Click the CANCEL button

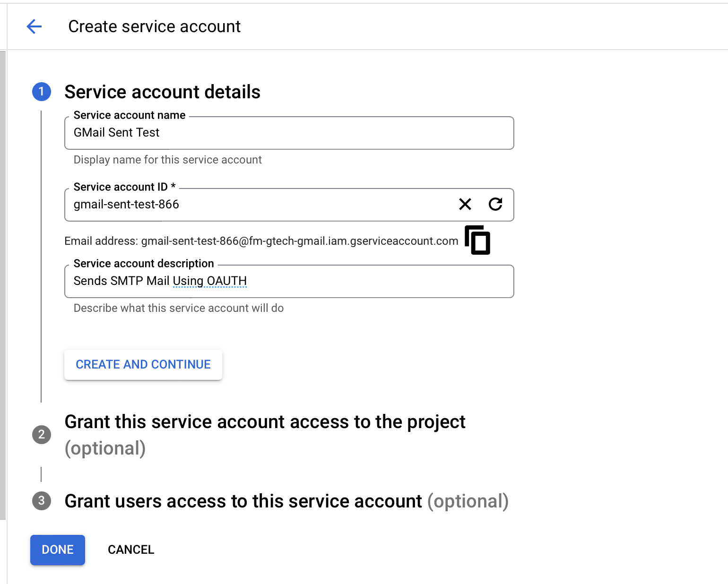click(x=131, y=550)
